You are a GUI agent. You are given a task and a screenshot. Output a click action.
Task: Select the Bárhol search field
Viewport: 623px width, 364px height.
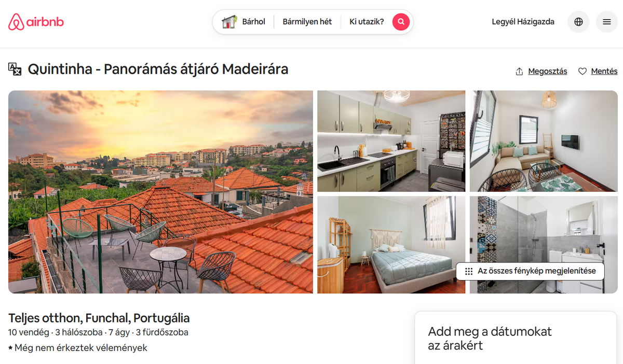pos(243,22)
